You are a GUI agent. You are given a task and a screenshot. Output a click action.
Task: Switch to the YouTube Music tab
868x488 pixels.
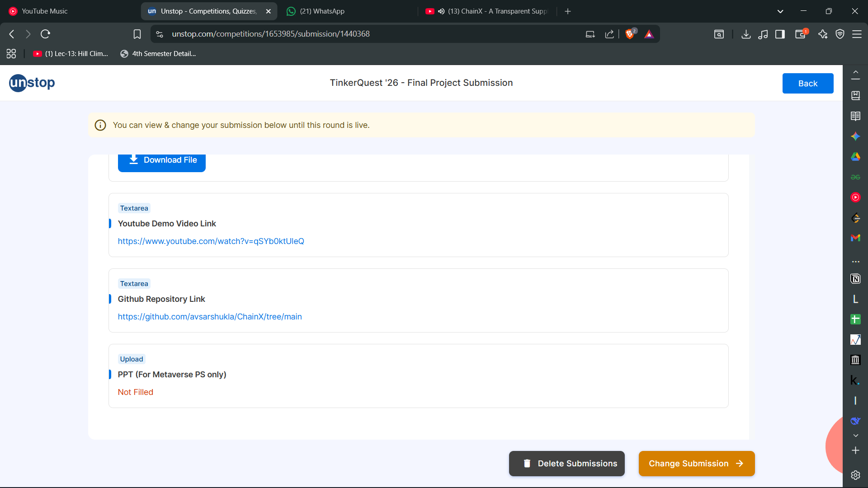coord(44,11)
